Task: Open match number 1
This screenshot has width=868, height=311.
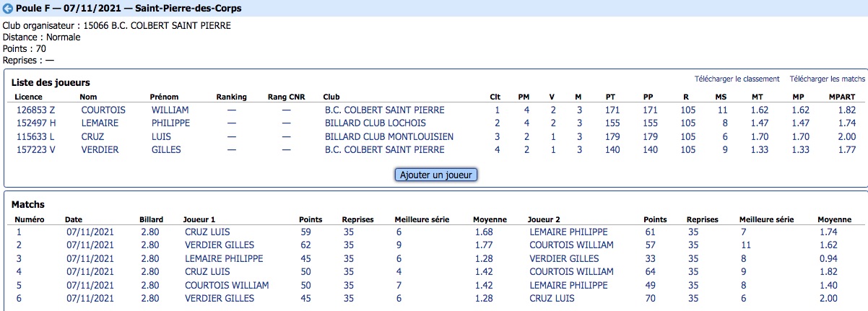Action: tap(19, 232)
